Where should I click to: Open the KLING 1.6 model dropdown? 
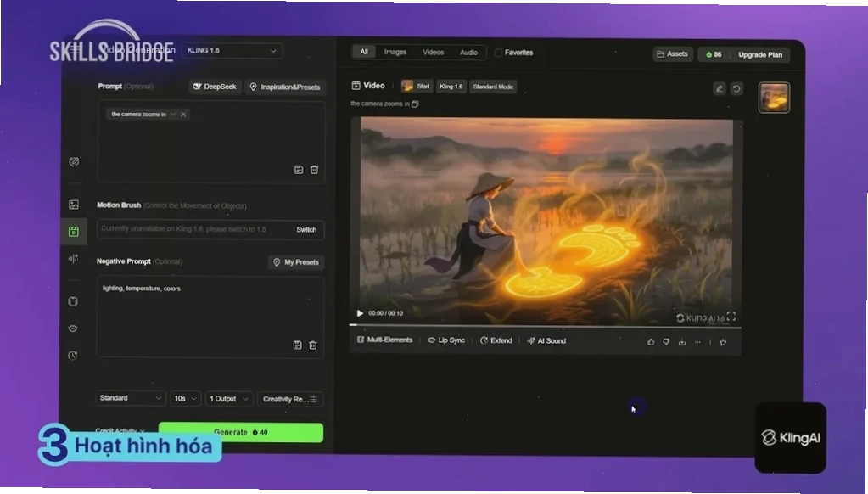pyautogui.click(x=232, y=51)
